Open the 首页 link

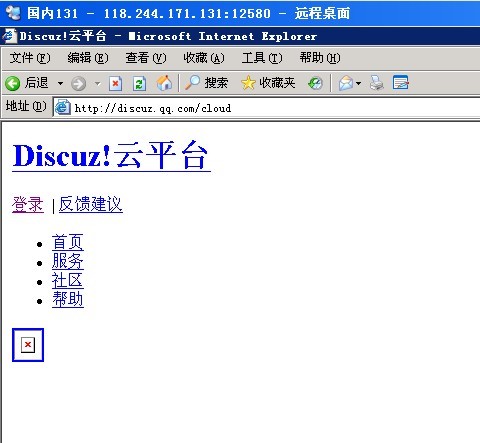(68, 242)
